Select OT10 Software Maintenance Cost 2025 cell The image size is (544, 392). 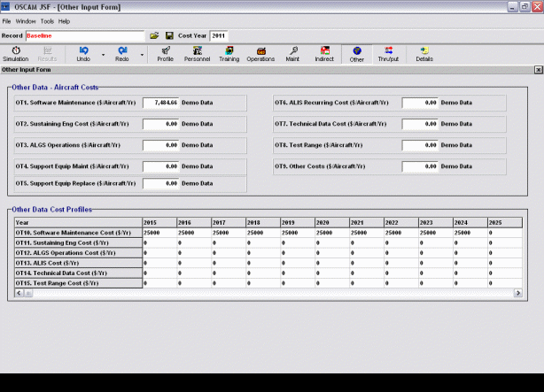(505, 233)
